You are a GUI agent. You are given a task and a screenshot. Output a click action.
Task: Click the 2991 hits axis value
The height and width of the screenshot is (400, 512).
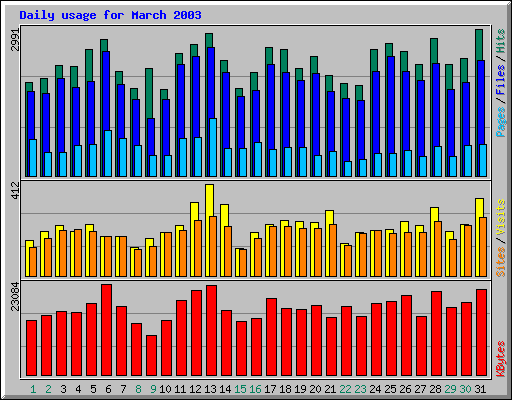tap(16, 40)
